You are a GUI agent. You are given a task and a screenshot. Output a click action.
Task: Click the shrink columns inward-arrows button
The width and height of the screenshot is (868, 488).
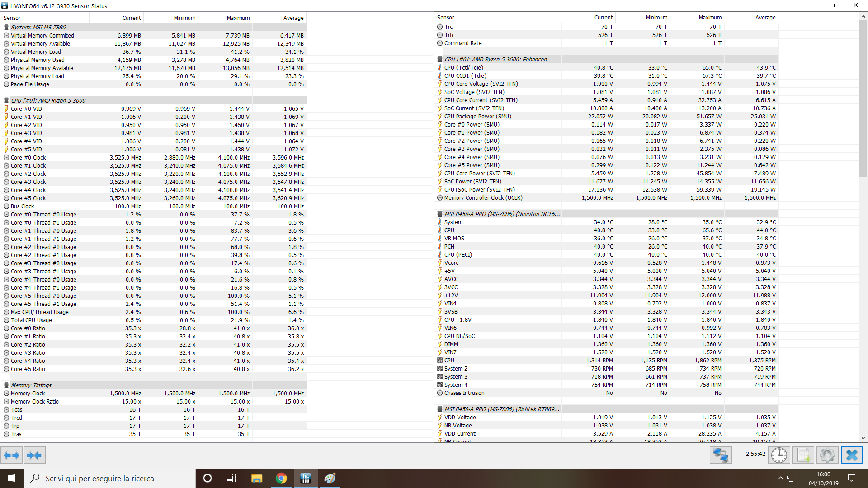[x=34, y=455]
